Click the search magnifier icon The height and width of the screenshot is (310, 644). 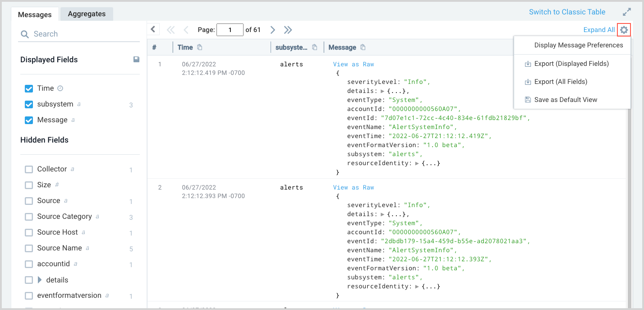click(24, 34)
